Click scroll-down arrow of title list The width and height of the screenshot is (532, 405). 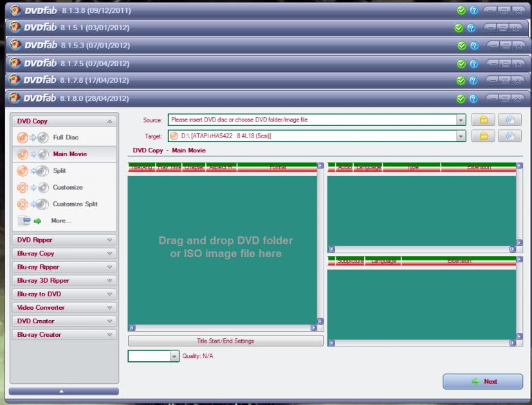point(320,321)
